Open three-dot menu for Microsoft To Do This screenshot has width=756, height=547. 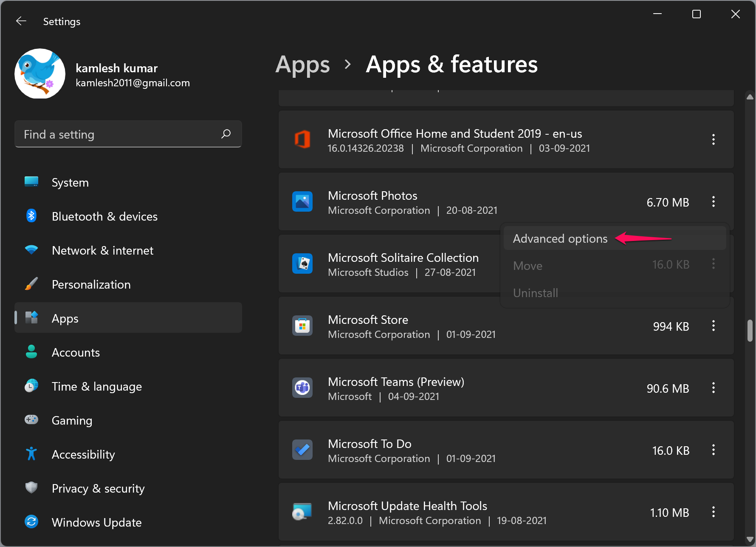[x=714, y=450]
